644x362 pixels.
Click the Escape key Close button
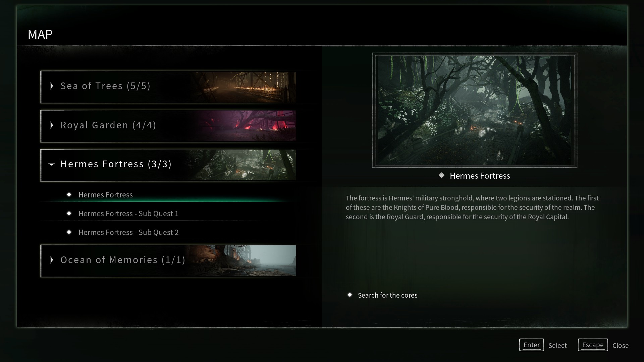(593, 345)
